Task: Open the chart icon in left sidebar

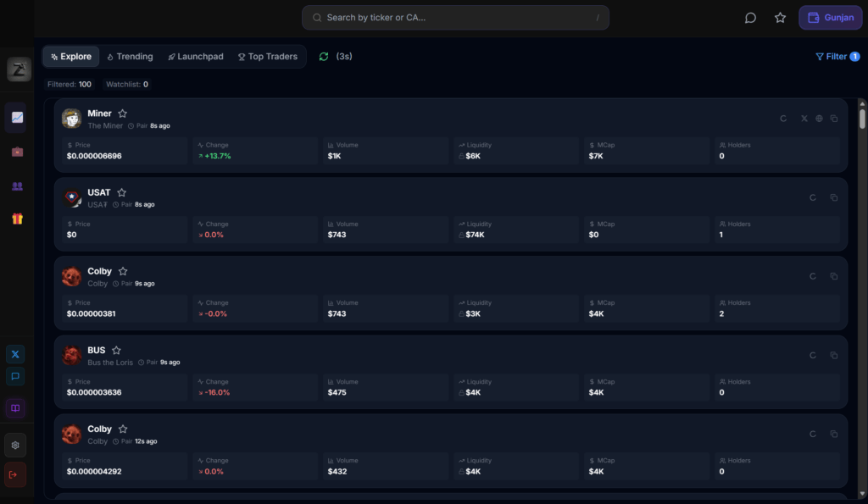Action: [x=17, y=118]
